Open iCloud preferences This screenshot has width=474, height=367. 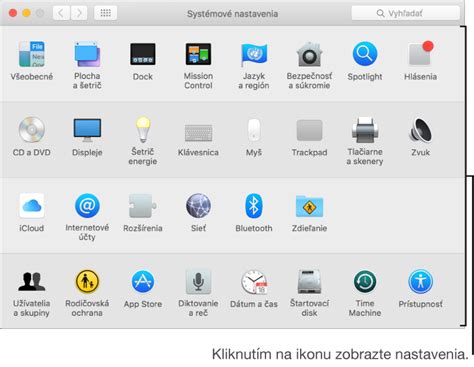(32, 206)
